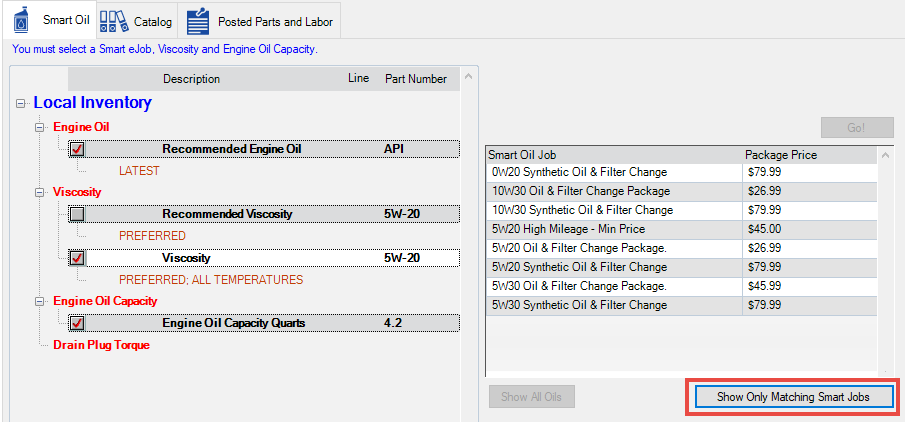The image size is (905, 422).
Task: Collapse the Engine Oil node
Action: (40, 127)
